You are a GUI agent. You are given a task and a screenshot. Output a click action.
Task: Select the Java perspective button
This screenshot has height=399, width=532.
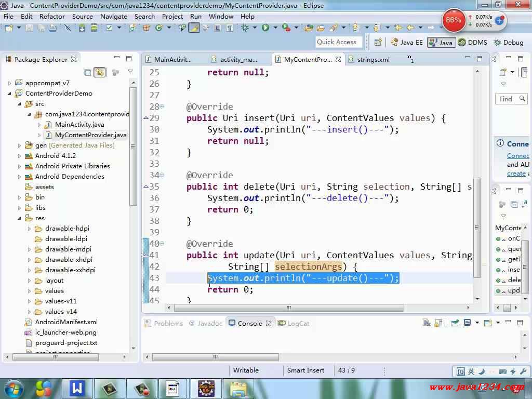click(441, 43)
